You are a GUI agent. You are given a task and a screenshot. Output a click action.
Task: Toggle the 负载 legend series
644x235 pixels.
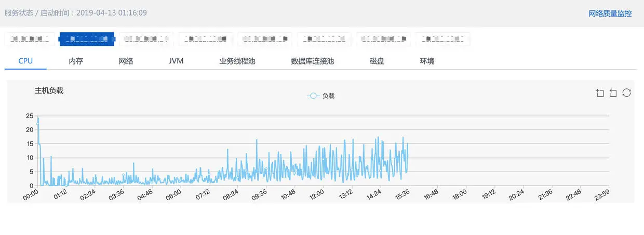[321, 96]
